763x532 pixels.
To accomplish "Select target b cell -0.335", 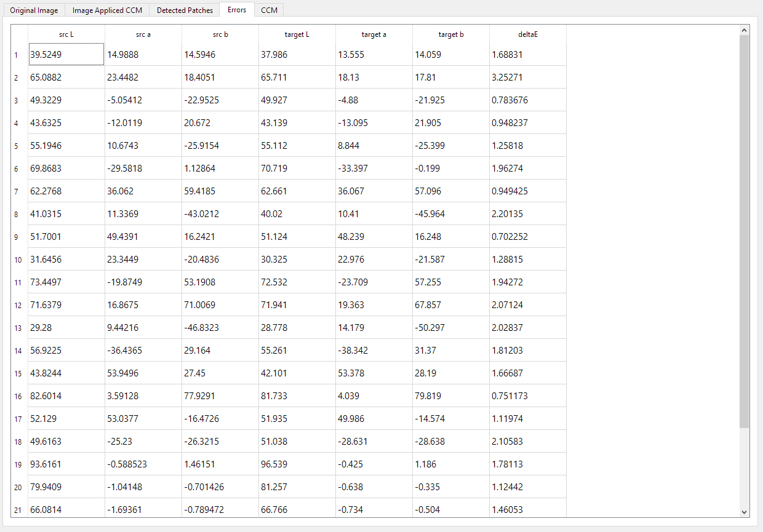I will pos(451,487).
